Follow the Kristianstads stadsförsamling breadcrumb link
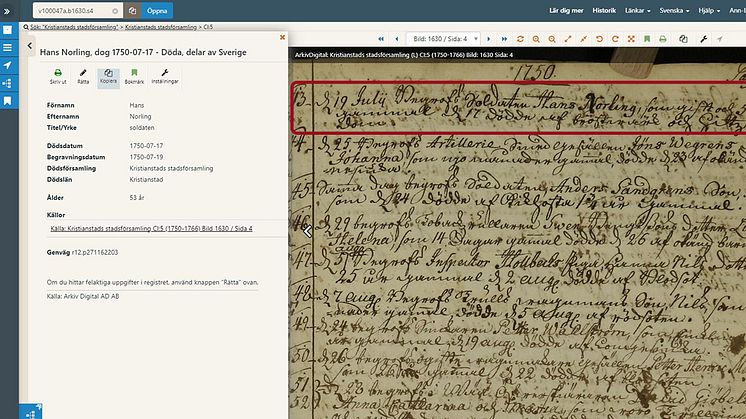 [161, 27]
